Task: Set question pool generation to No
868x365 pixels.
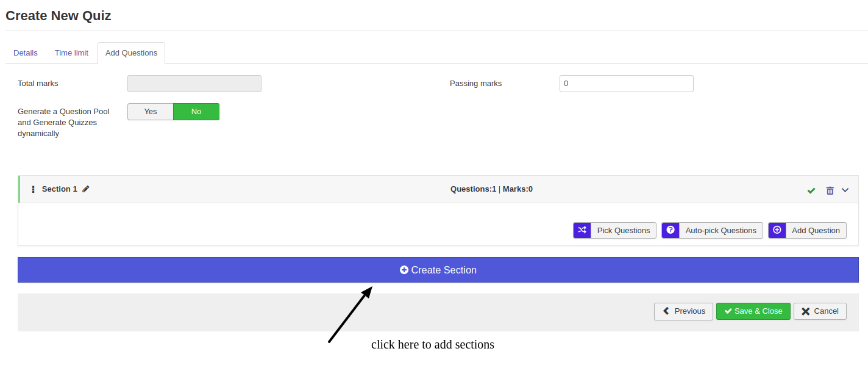Action: point(196,112)
